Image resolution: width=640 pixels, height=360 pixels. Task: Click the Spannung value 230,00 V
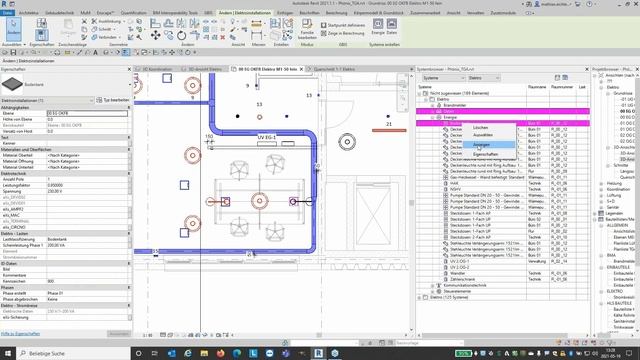pyautogui.click(x=87, y=191)
